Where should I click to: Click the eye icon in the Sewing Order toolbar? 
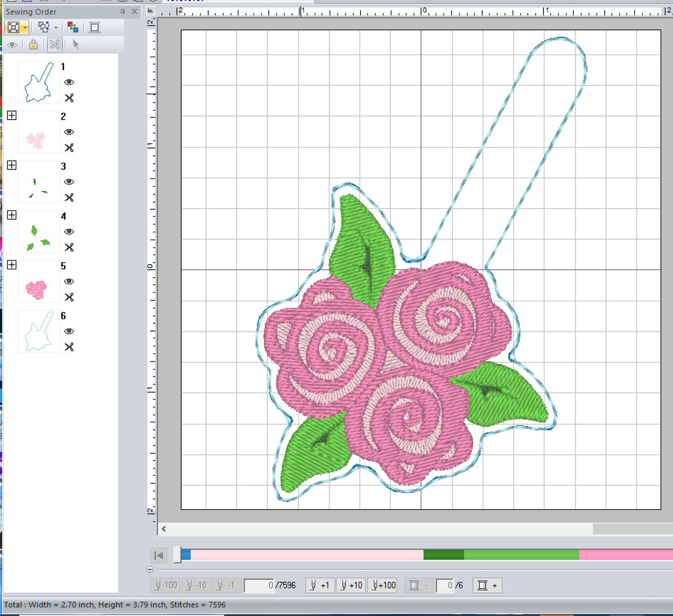click(12, 45)
